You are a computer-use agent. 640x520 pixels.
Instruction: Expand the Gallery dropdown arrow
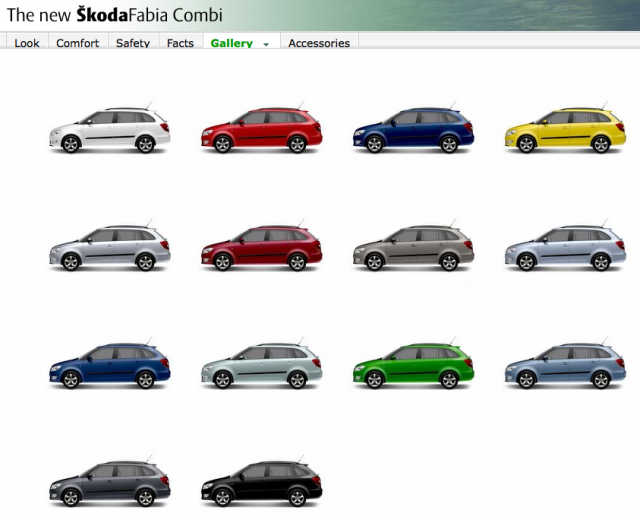[266, 44]
